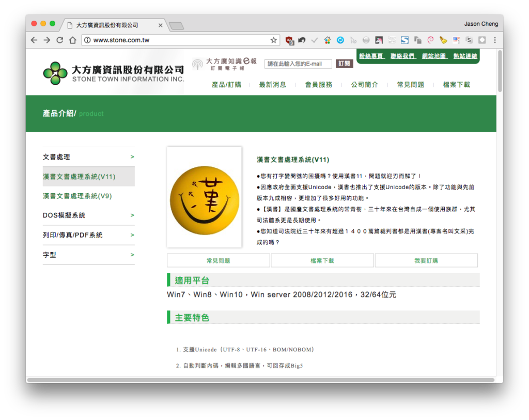Click the 漢書文書處理系統(V11) product heading
The height and width of the screenshot is (420, 529).
coord(293,160)
